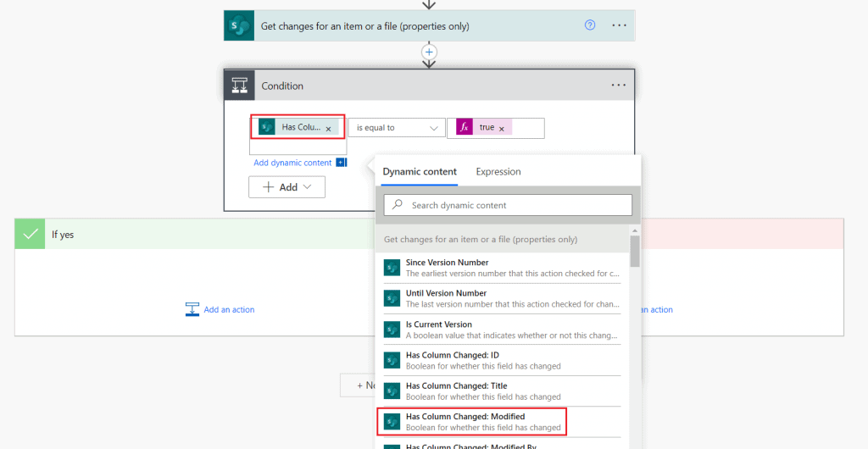Select Is Current Version dynamic content
The image size is (868, 449).
coord(502,330)
